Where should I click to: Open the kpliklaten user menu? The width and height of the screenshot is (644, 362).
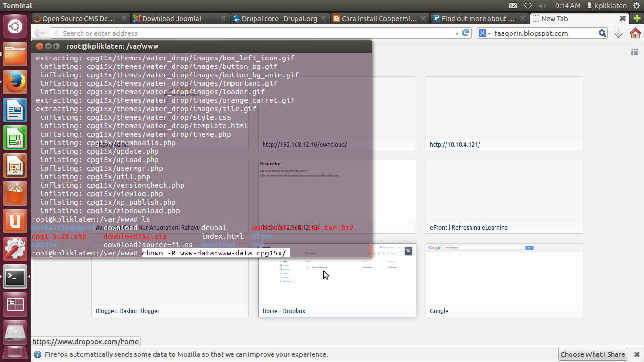pyautogui.click(x=607, y=6)
